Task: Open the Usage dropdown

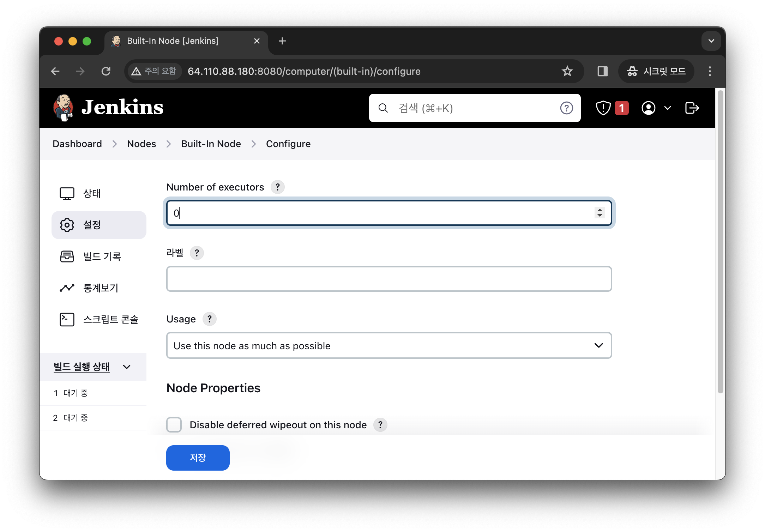Action: [x=389, y=345]
